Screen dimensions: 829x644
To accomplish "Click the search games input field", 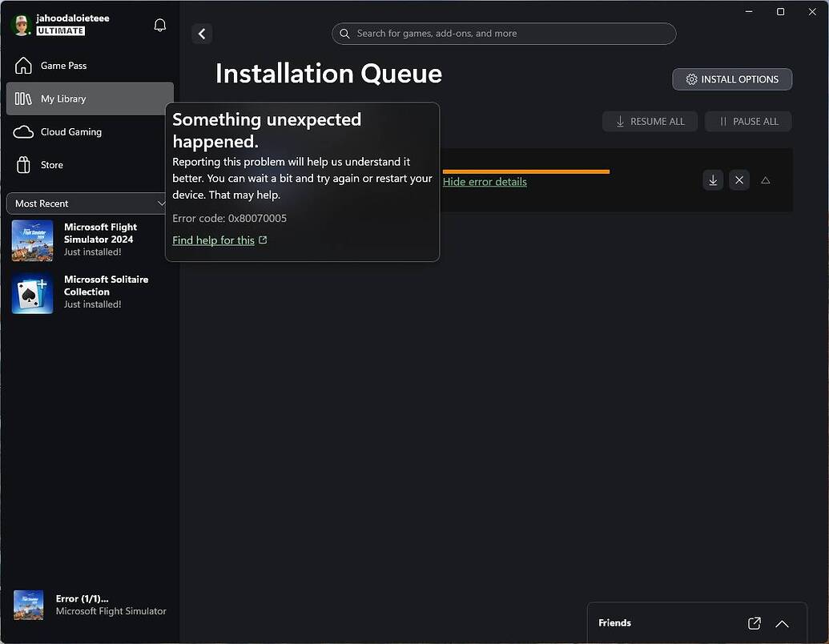I will [504, 34].
